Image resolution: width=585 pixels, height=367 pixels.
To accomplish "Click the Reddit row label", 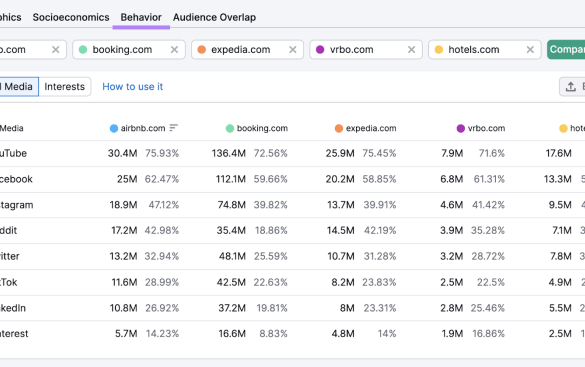I will coord(9,230).
